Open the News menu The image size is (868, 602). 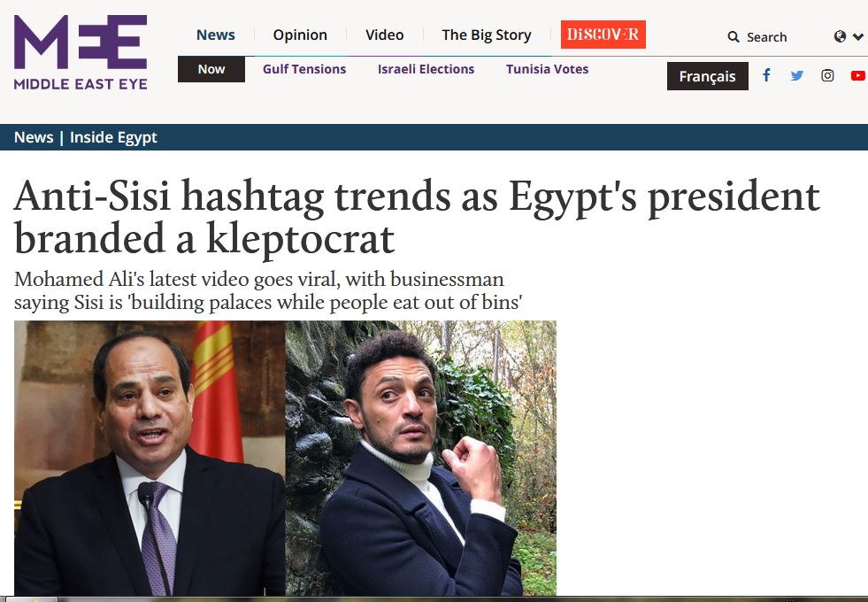[216, 35]
